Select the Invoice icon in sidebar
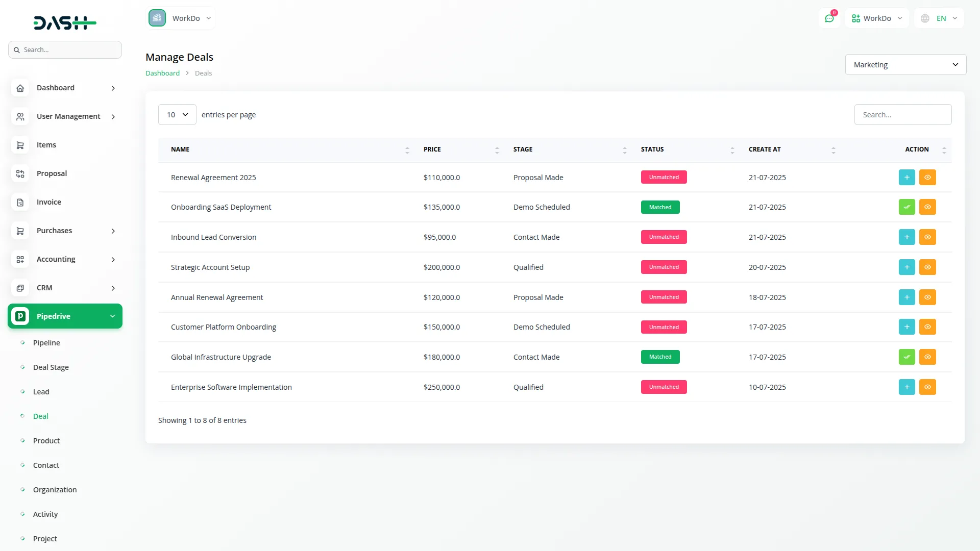This screenshot has height=551, width=980. pyautogui.click(x=20, y=202)
